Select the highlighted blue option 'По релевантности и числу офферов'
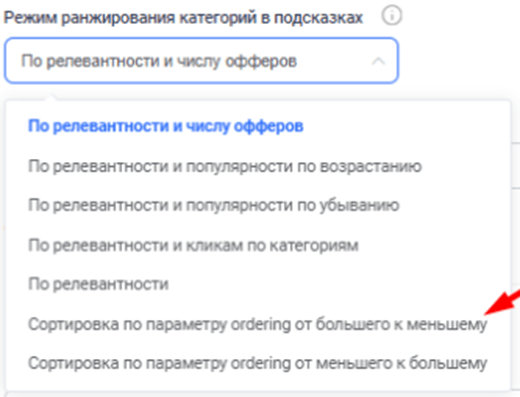The height and width of the screenshot is (397, 520). tap(166, 126)
